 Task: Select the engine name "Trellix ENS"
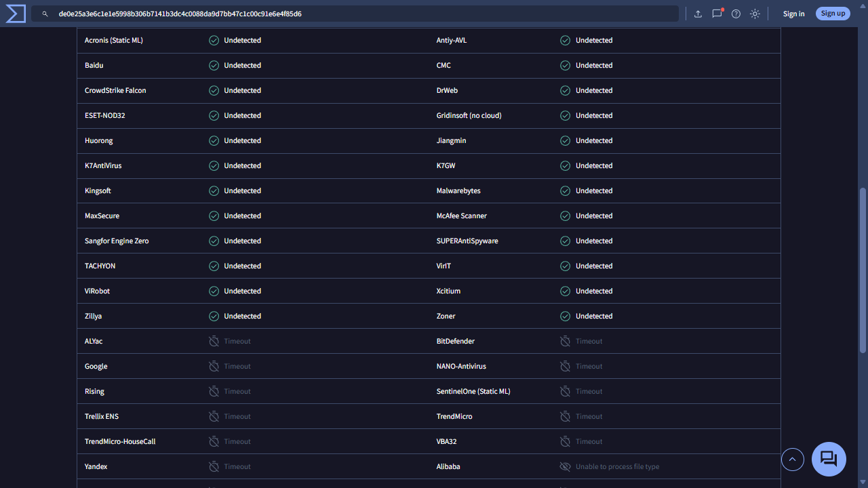tap(102, 417)
